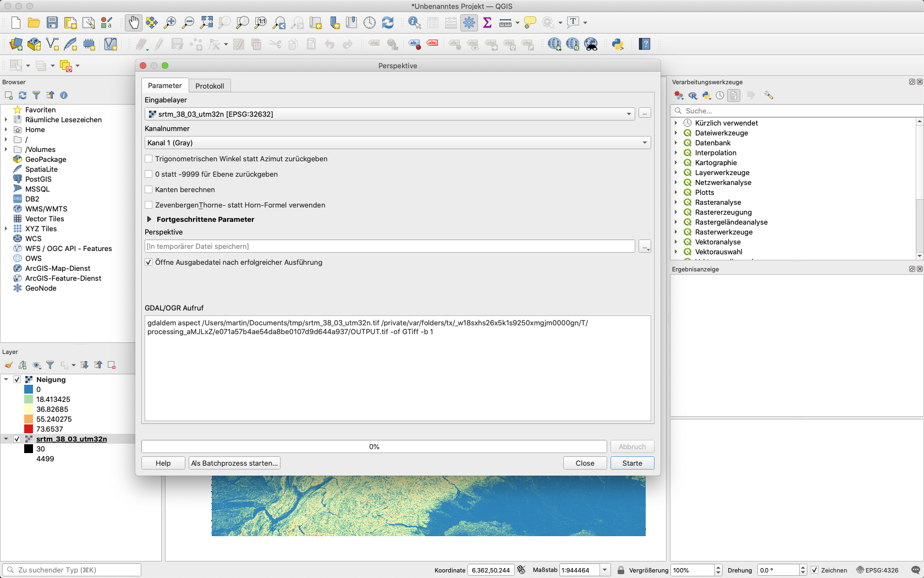Screen dimensions: 924x578
Task: Click the Refresh map icon
Action: (388, 23)
